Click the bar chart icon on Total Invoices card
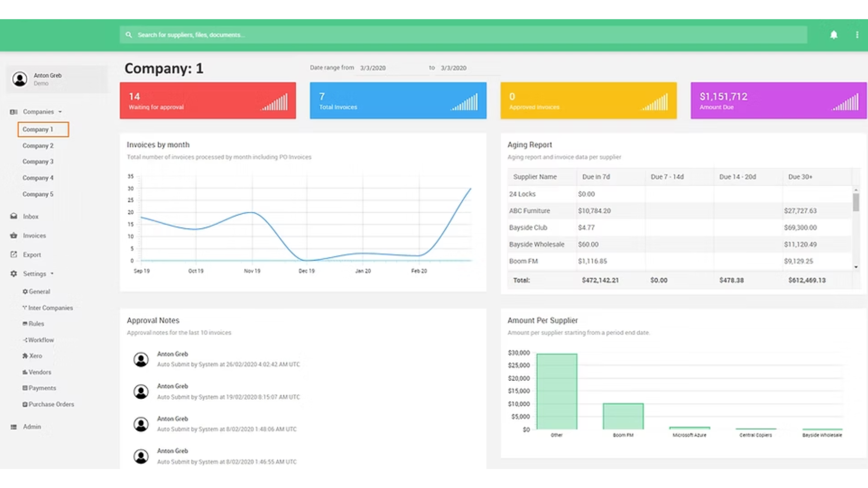Viewport: 868px width, 488px height. pos(464,102)
